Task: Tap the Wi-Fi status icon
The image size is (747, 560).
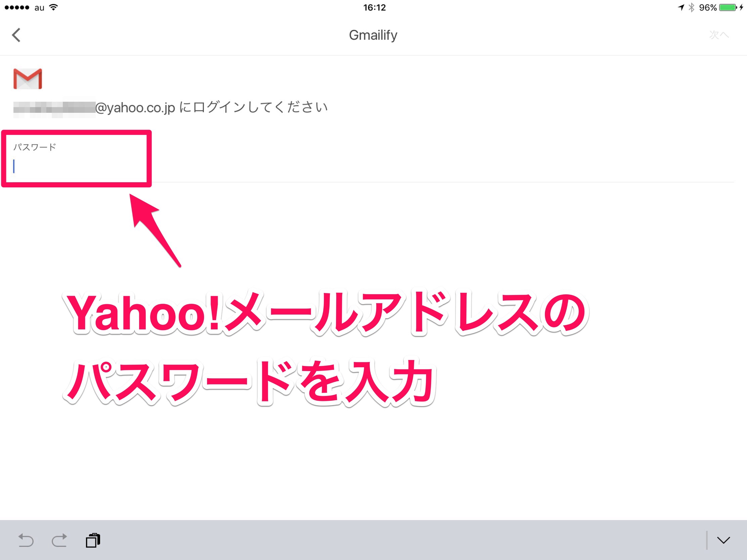Action: tap(53, 7)
